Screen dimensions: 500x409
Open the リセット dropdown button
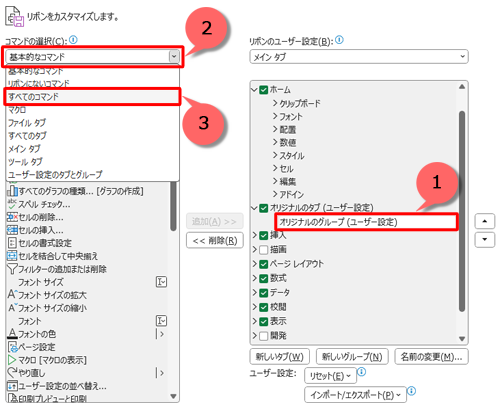pos(330,376)
